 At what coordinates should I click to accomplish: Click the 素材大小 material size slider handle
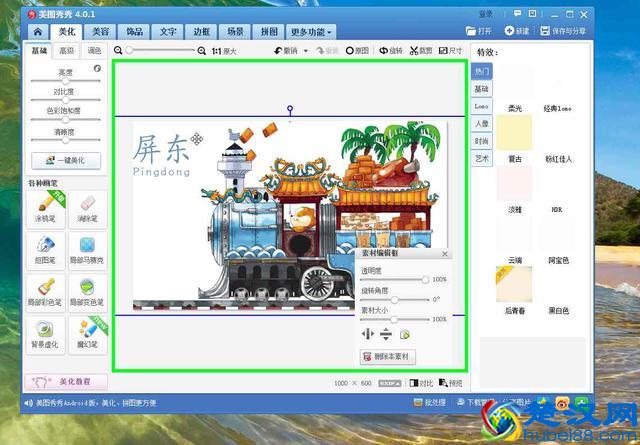pos(394,319)
